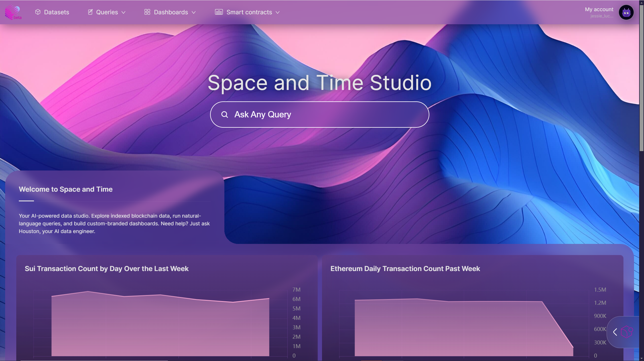Screen dimensions: 644x361
Task: Click the jessie_luc username text
Action: (x=602, y=16)
